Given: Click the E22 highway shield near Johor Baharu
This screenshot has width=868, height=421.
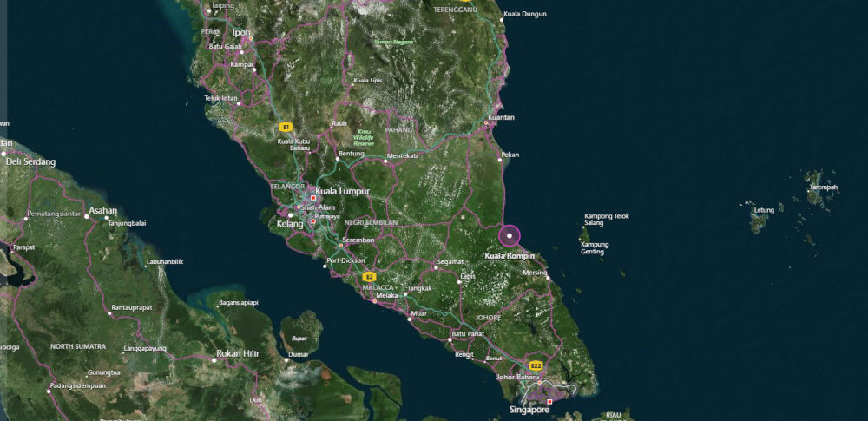Looking at the screenshot, I should point(537,365).
